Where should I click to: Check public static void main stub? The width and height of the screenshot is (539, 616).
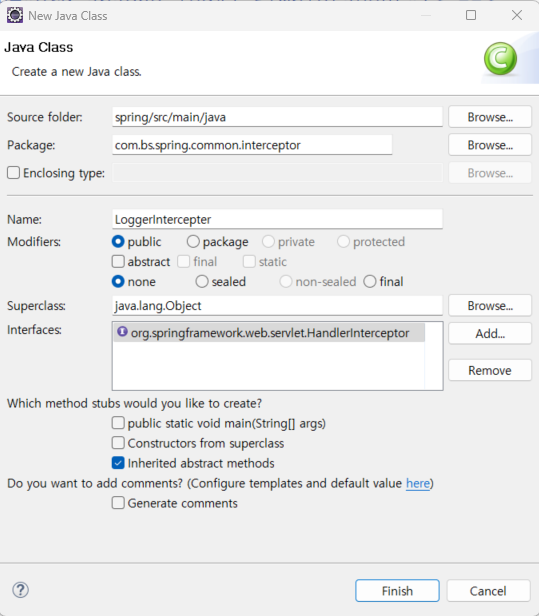[118, 423]
